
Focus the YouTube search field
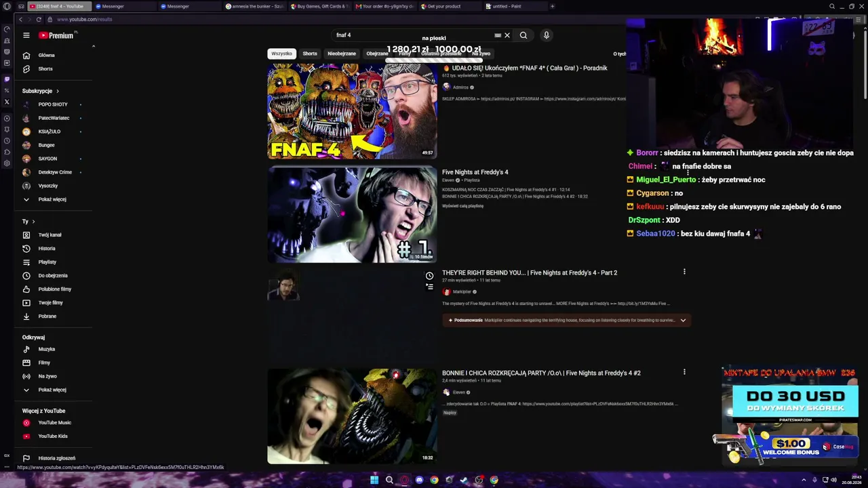coord(414,35)
